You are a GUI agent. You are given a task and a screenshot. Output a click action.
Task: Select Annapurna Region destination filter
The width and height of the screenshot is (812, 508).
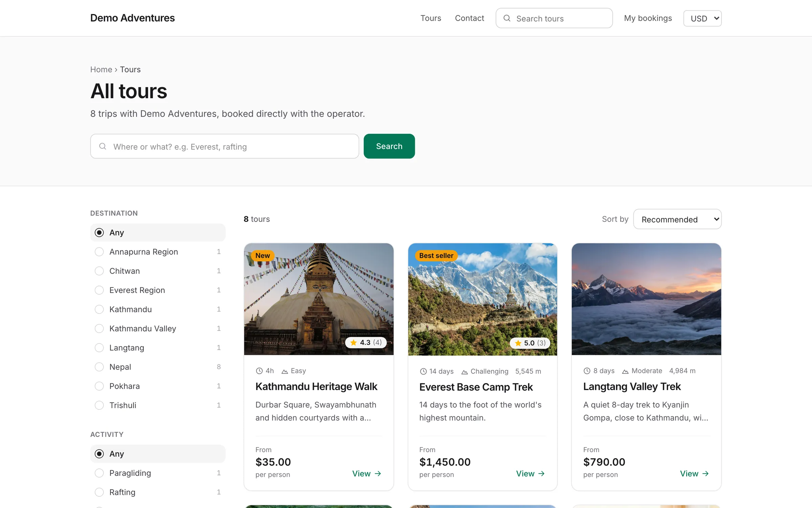point(158,252)
